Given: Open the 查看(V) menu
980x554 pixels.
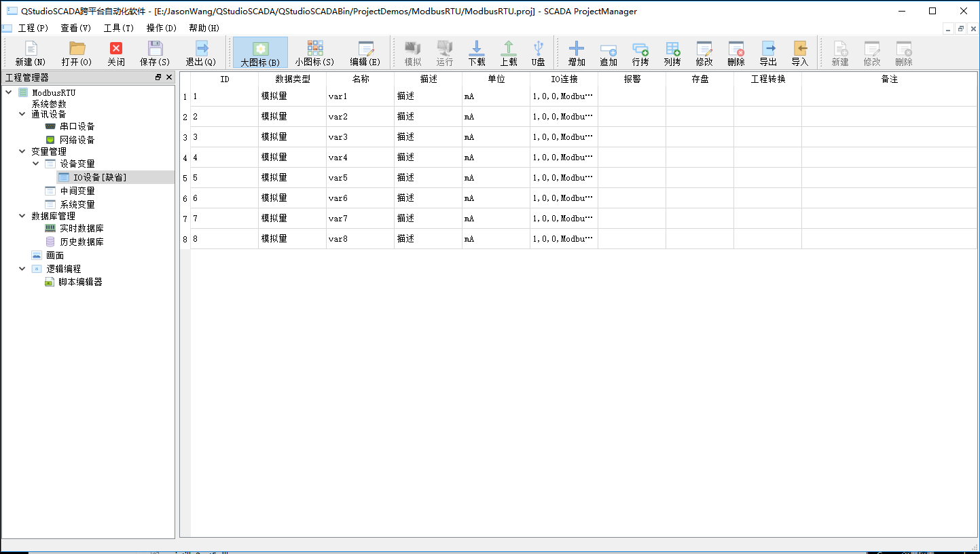Looking at the screenshot, I should coord(75,28).
